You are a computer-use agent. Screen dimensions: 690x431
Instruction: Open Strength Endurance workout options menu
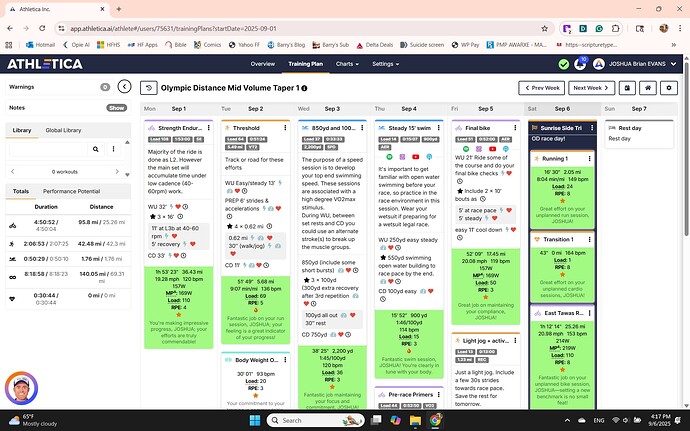tap(209, 128)
